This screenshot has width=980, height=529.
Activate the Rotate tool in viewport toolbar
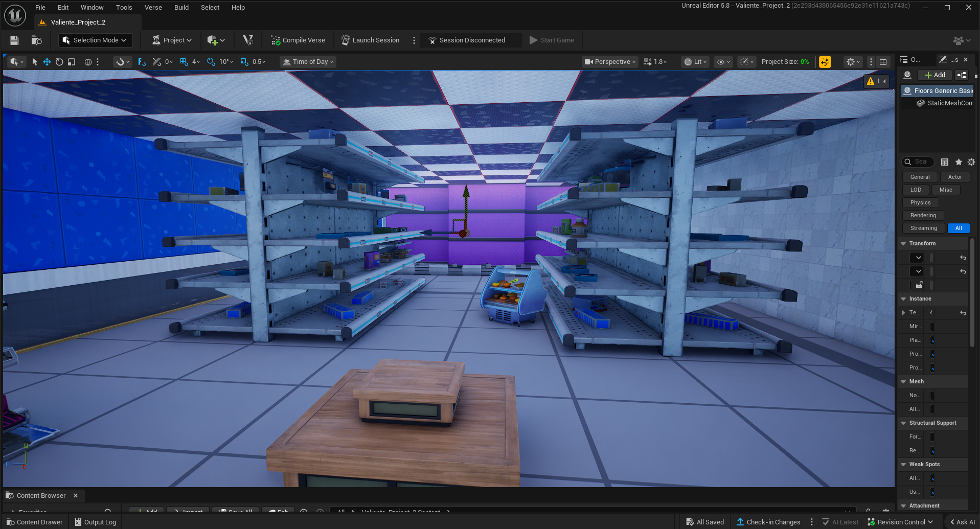[x=59, y=62]
